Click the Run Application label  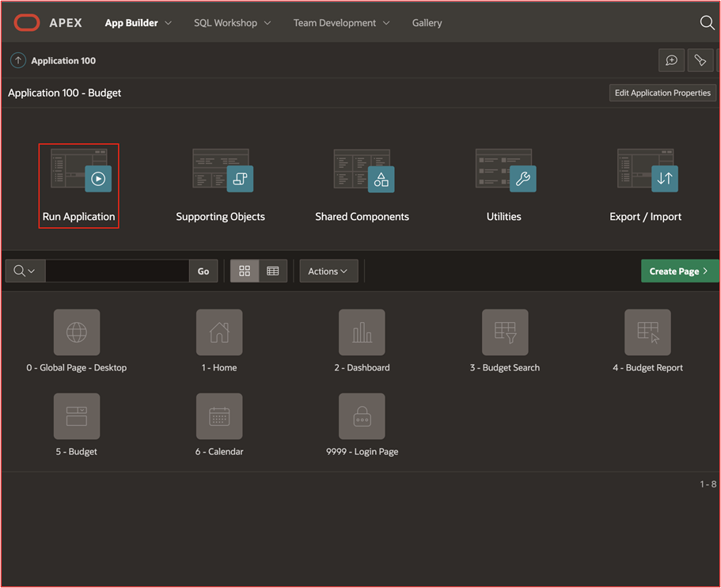[x=78, y=217]
